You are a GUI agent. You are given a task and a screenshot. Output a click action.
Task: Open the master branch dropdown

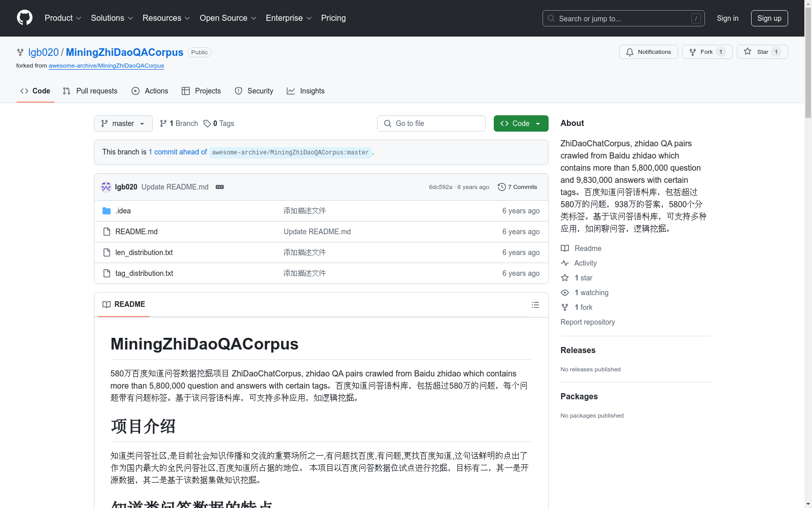coord(123,123)
